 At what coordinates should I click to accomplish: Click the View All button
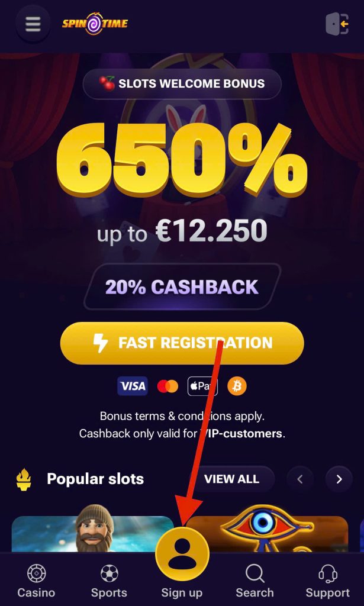coord(231,479)
